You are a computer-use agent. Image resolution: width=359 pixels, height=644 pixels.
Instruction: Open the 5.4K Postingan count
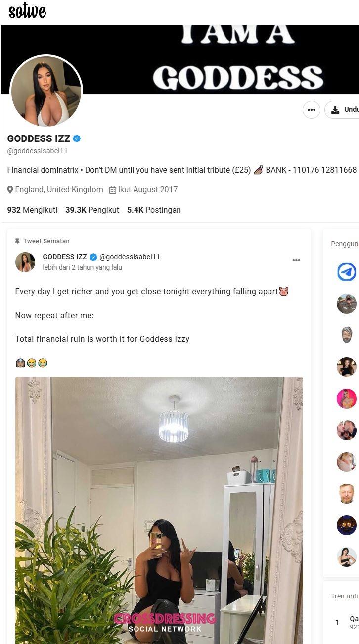coord(154,210)
